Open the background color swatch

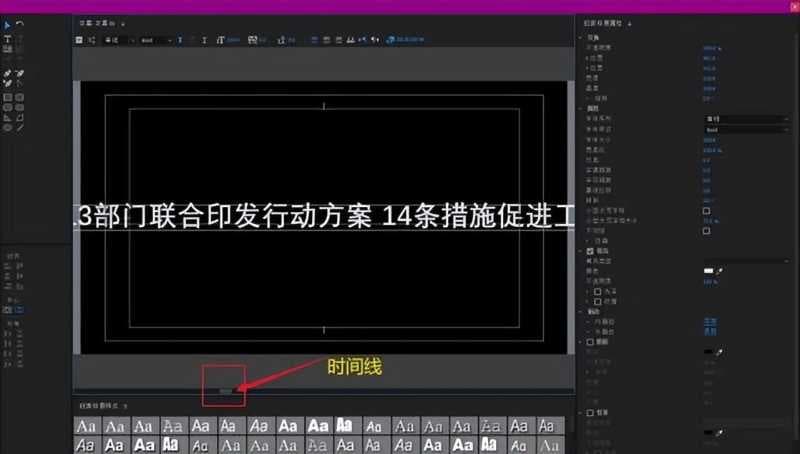point(708,432)
